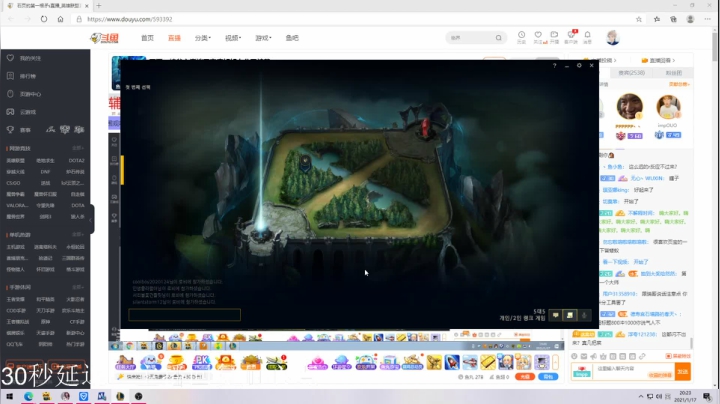
Task: Click the search magnifier icon
Action: pos(499,38)
